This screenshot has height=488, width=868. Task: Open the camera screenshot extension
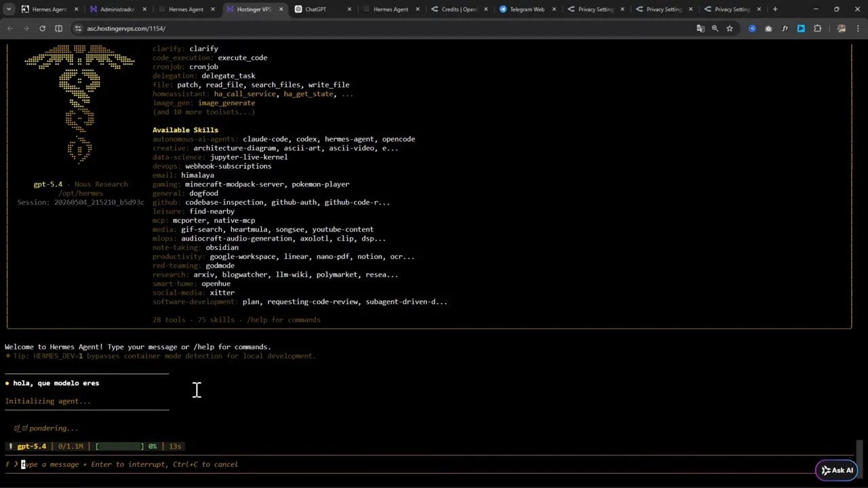pos(768,28)
